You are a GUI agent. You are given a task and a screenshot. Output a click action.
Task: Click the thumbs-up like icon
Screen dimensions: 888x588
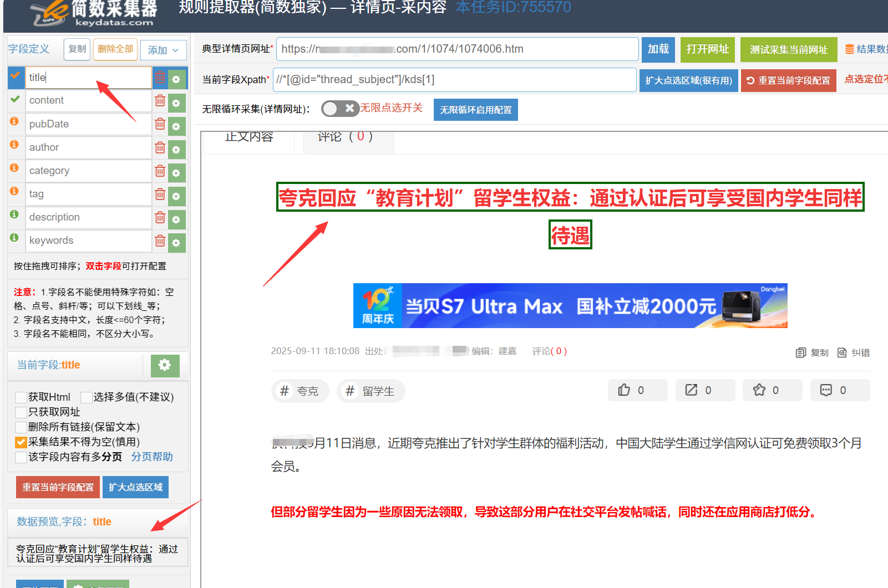(625, 390)
